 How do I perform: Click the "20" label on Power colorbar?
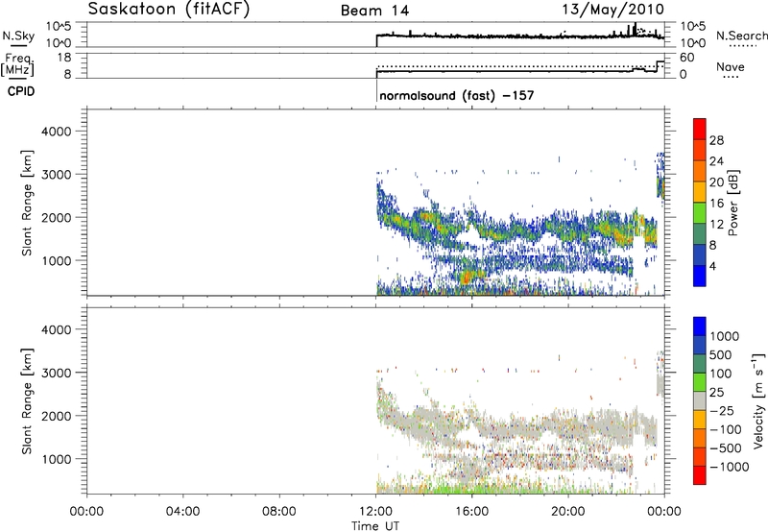click(x=716, y=182)
